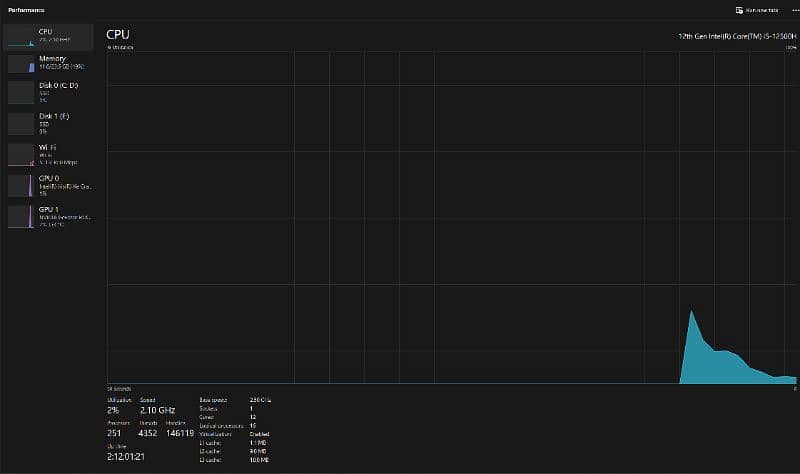
Task: Click the Memory usage graph thumbnail
Action: pyautogui.click(x=20, y=64)
